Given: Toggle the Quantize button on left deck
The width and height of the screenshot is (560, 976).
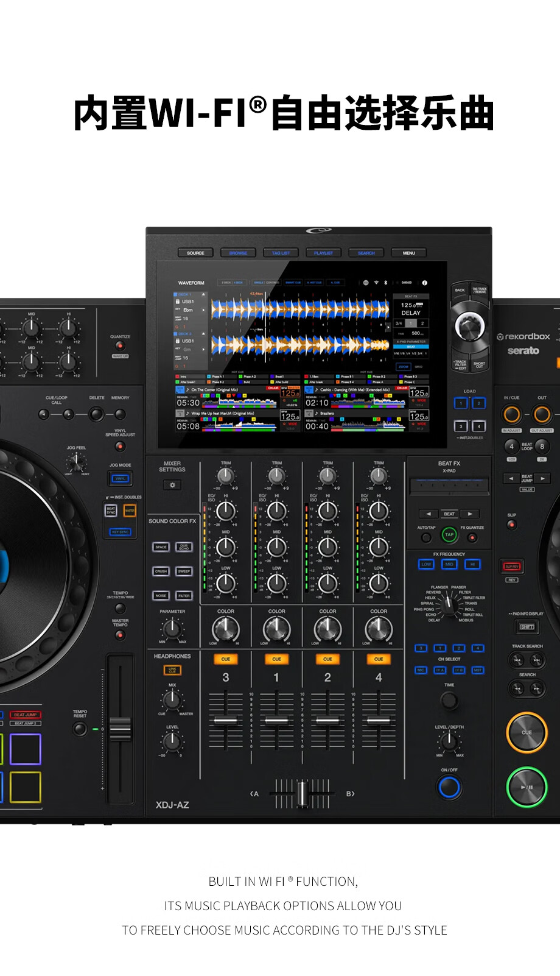Looking at the screenshot, I should (x=120, y=345).
